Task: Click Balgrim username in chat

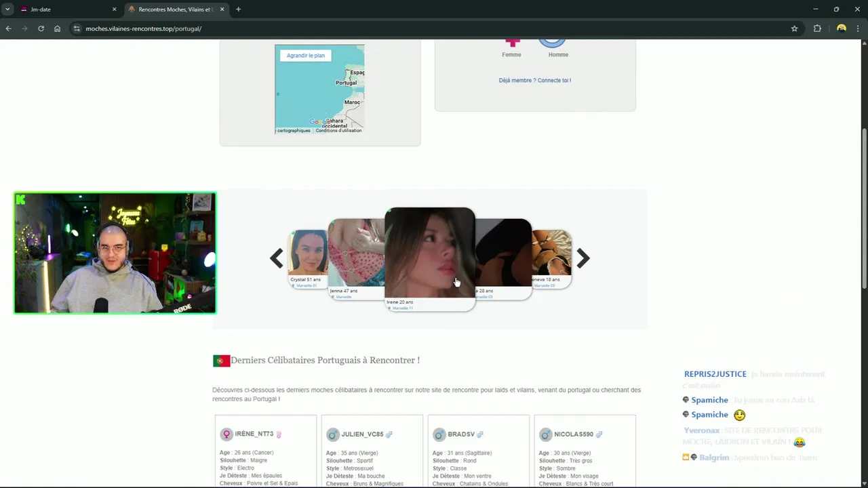Action: click(714, 457)
